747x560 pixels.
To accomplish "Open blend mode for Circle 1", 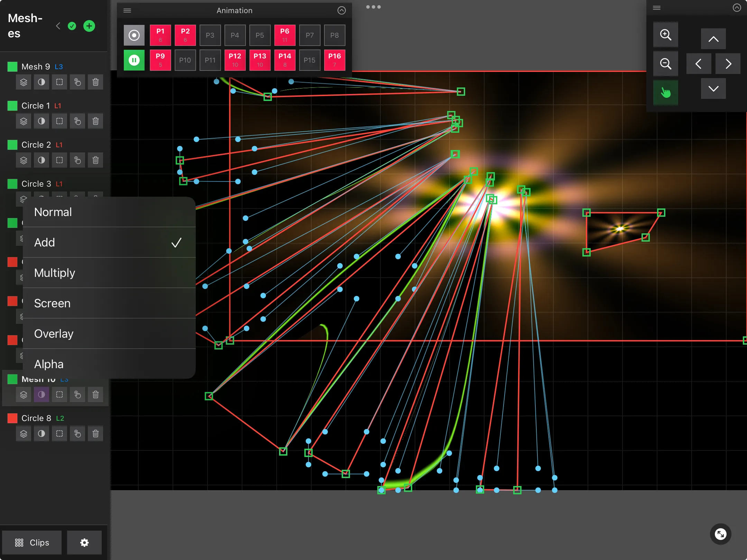I will (x=41, y=121).
